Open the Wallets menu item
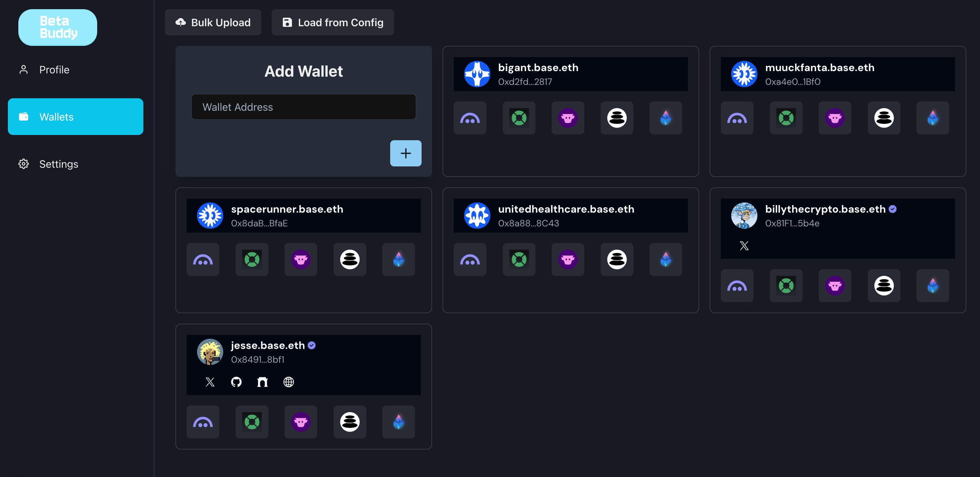This screenshot has width=980, height=477. coord(76,116)
